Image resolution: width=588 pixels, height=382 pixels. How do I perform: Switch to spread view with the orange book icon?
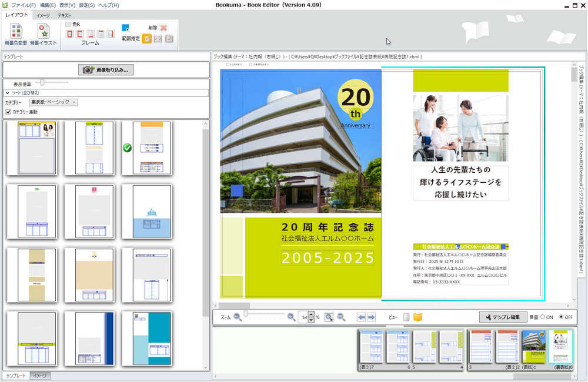(418, 317)
